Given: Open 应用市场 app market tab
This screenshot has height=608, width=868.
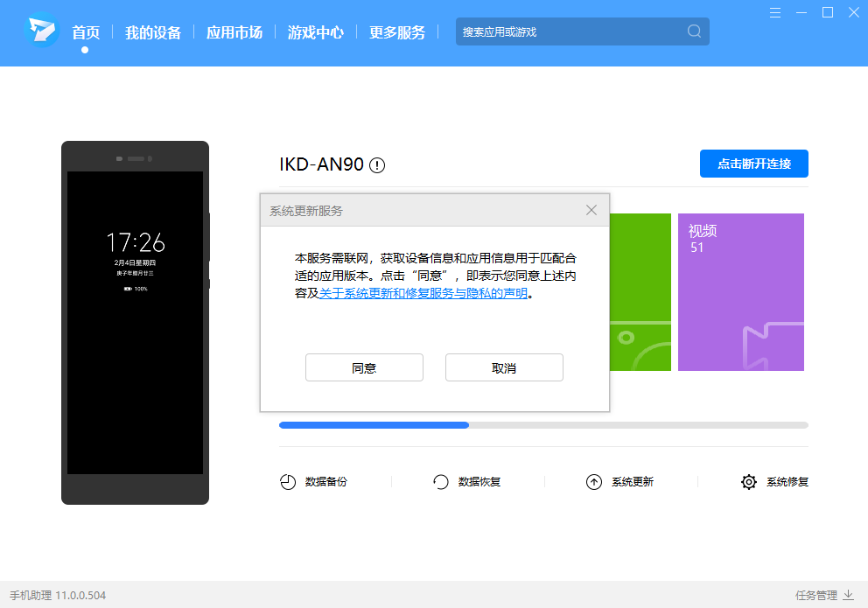Looking at the screenshot, I should [234, 32].
